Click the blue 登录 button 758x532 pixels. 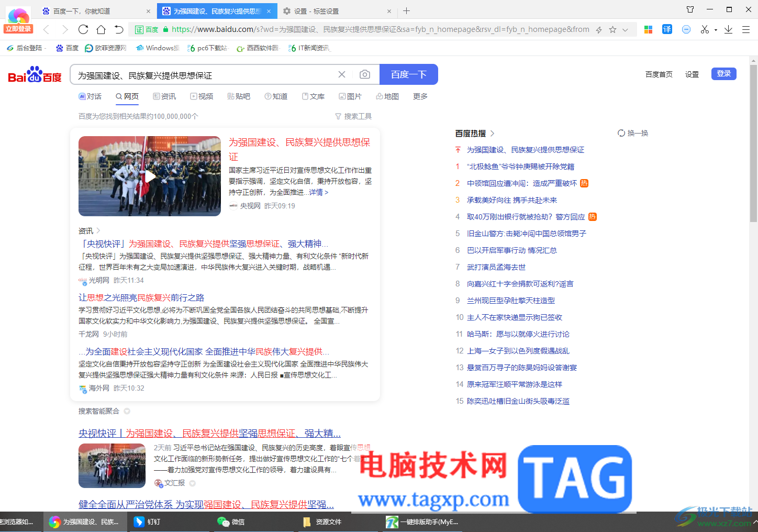724,74
